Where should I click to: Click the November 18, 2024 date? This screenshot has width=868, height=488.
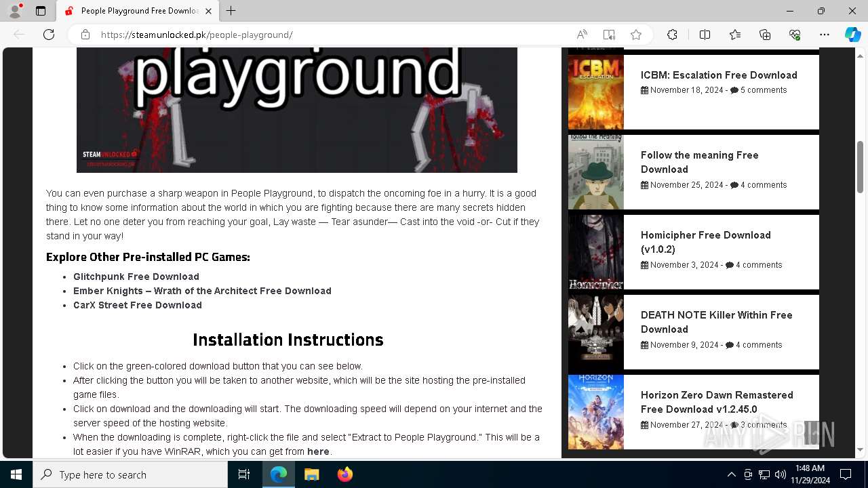tap(686, 90)
